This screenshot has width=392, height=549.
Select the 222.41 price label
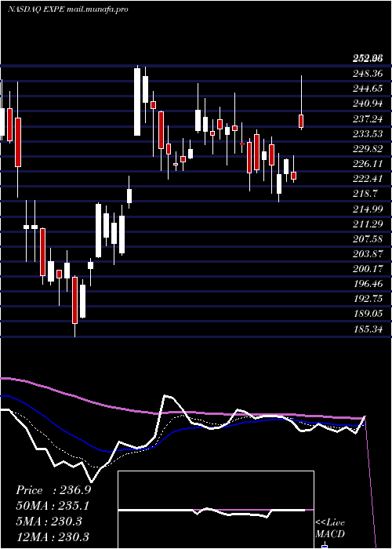pyautogui.click(x=368, y=180)
